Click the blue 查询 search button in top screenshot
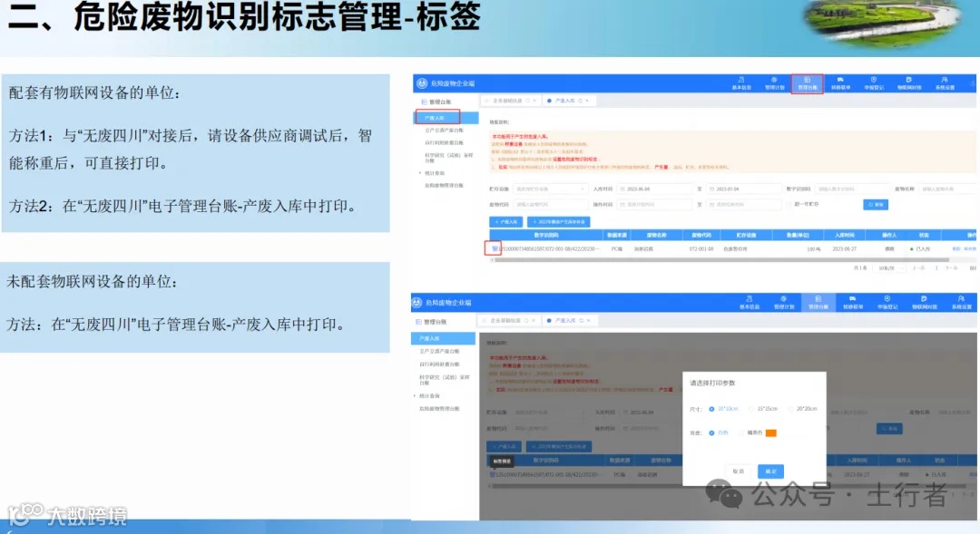 point(876,204)
